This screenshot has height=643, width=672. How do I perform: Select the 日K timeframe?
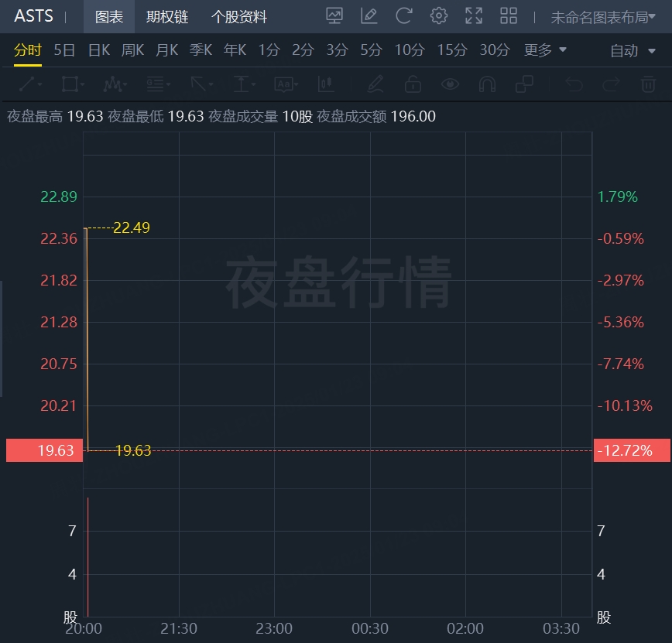98,50
